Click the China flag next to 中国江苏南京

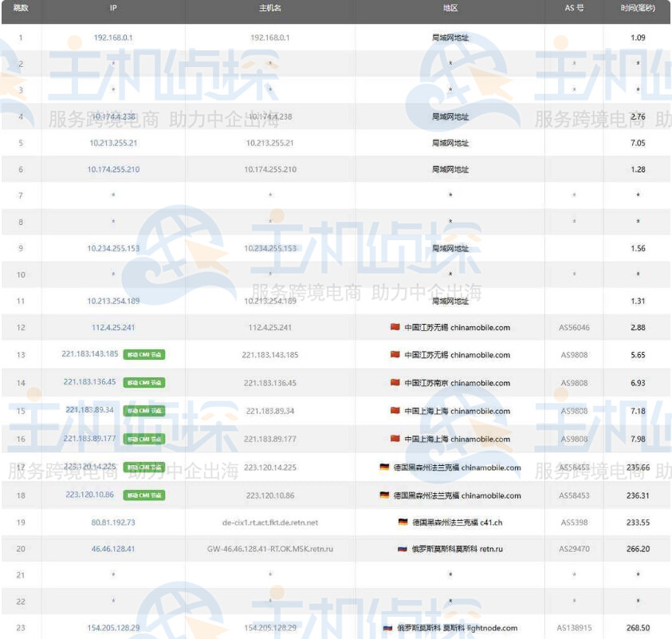coord(395,383)
